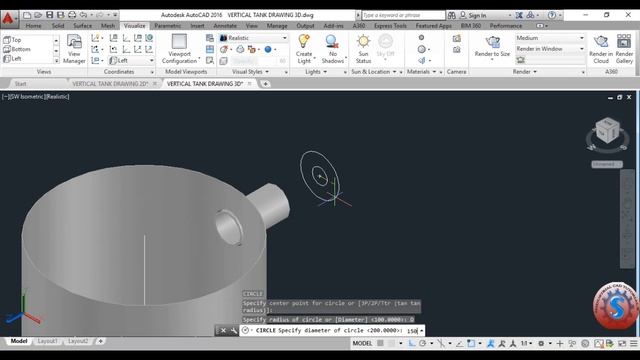Click the Sign In button
640x360 pixels.
click(473, 15)
